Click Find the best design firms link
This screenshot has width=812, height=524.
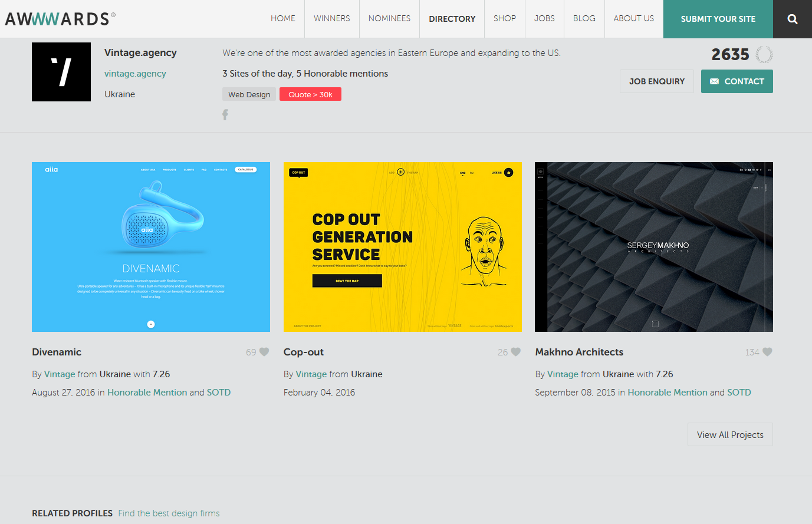(169, 513)
